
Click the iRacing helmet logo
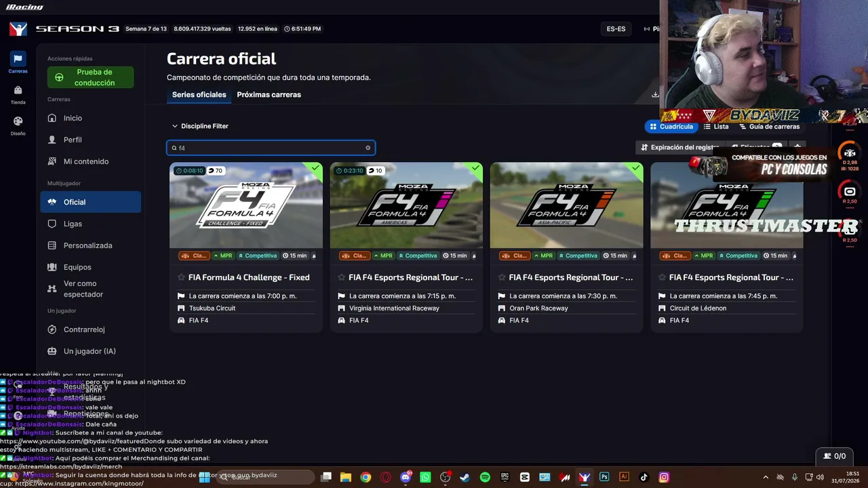coord(18,29)
